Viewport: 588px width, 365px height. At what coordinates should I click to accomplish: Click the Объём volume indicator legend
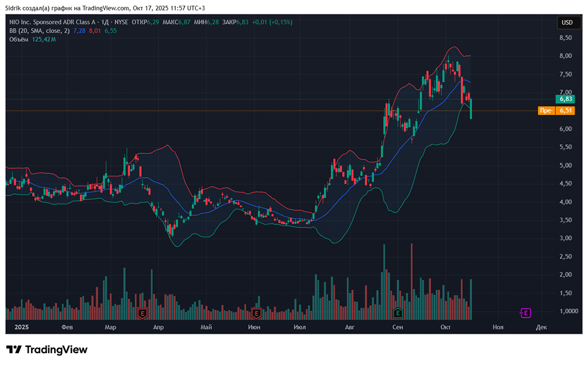[x=19, y=39]
